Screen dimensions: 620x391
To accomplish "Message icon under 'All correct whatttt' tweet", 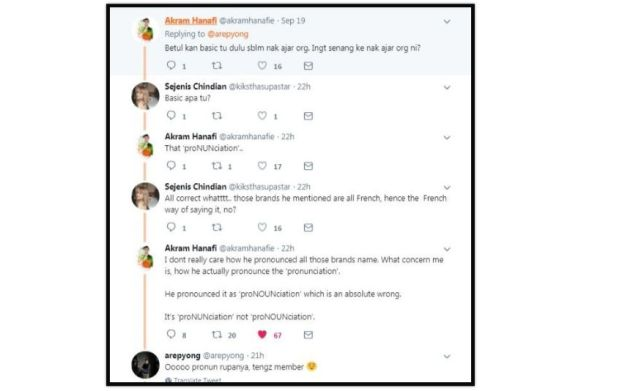I will pyautogui.click(x=308, y=227).
